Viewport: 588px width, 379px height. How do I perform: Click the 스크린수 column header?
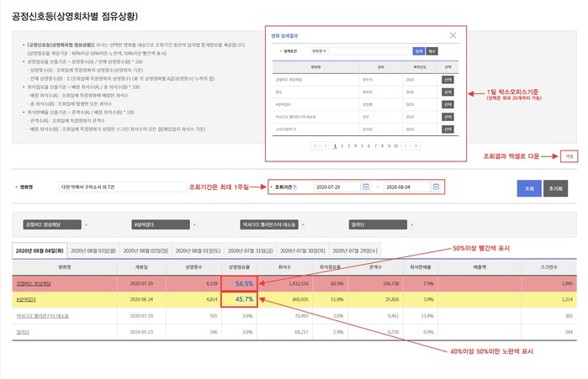click(549, 267)
